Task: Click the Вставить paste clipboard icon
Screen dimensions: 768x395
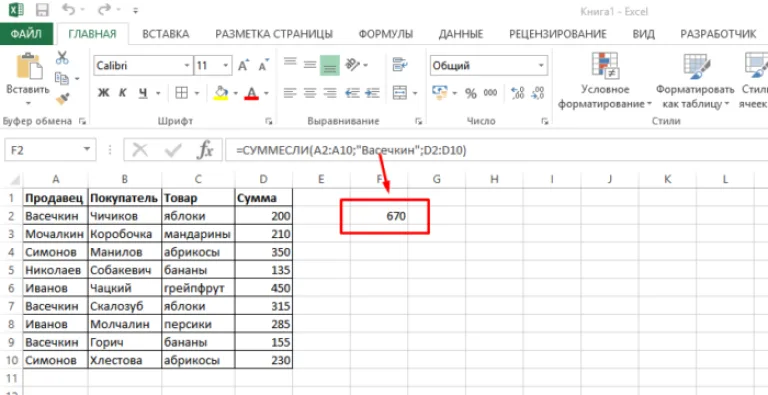Action: (x=28, y=66)
